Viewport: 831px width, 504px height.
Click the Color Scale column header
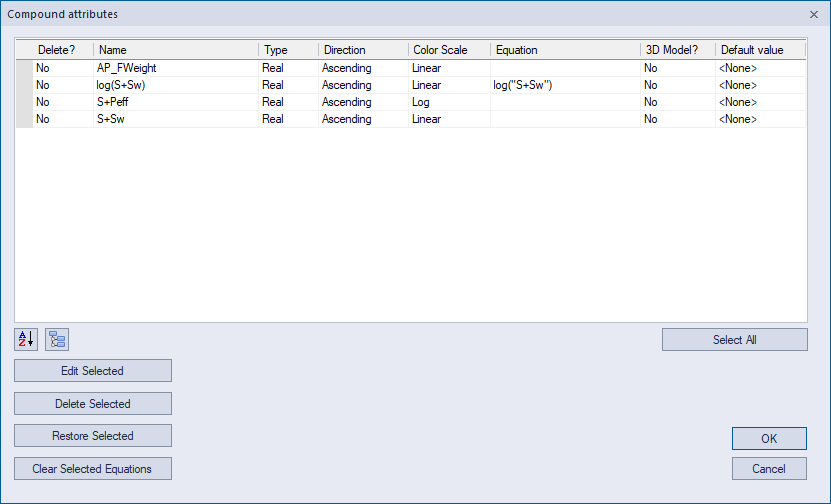(449, 50)
